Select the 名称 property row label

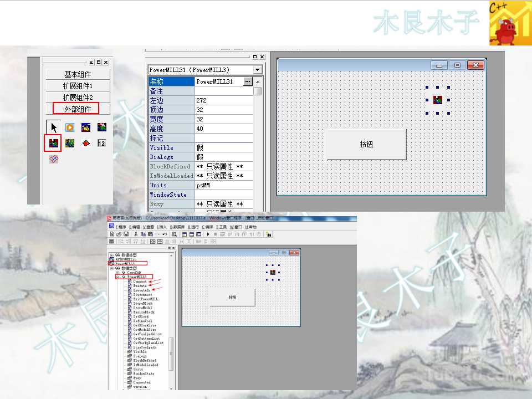[171, 81]
